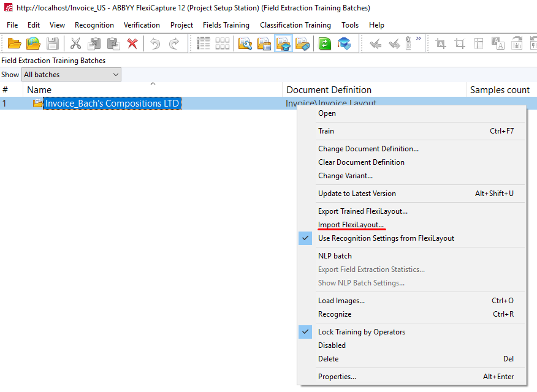Viewport: 537px width, 392px height.
Task: Click the Save floppy disk icon
Action: point(52,43)
